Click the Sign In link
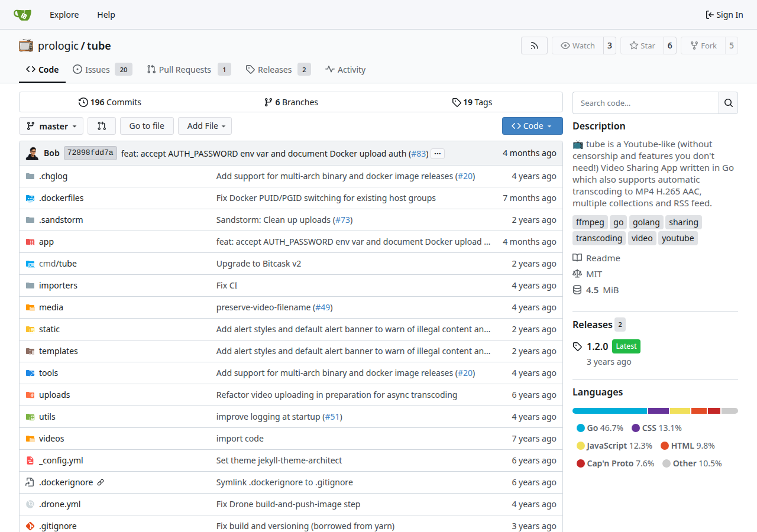 [x=724, y=15]
